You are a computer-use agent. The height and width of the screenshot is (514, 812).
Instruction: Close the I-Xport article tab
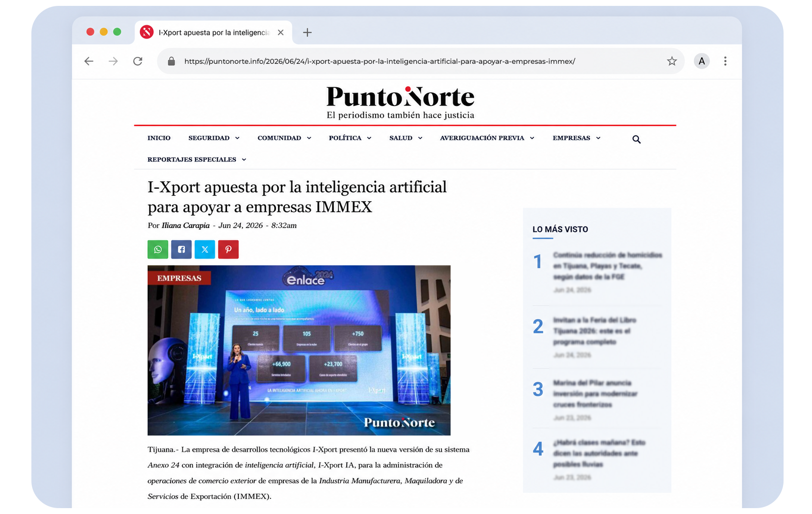point(280,32)
